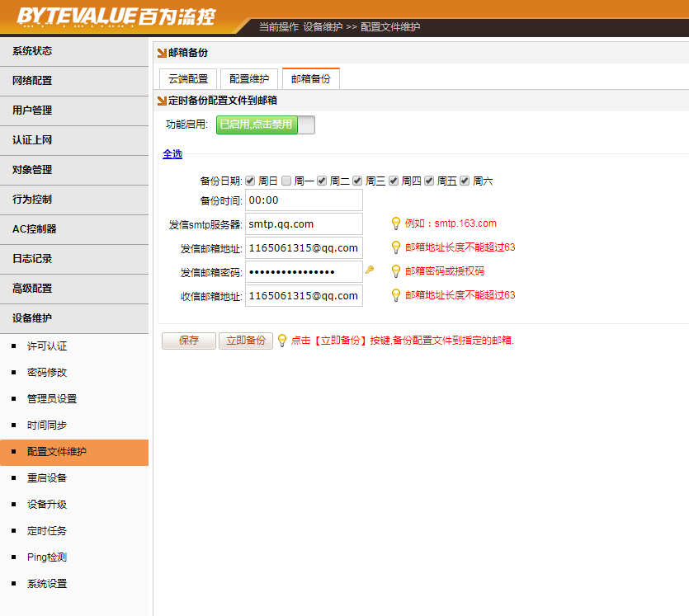Switch to the 云端配置 tab
The width and height of the screenshot is (689, 616).
coord(188,79)
